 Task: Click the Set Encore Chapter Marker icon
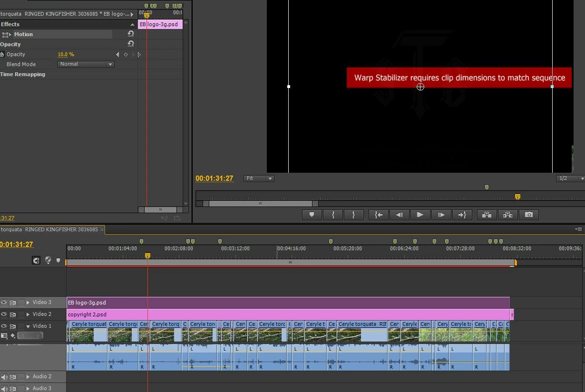click(x=48, y=260)
